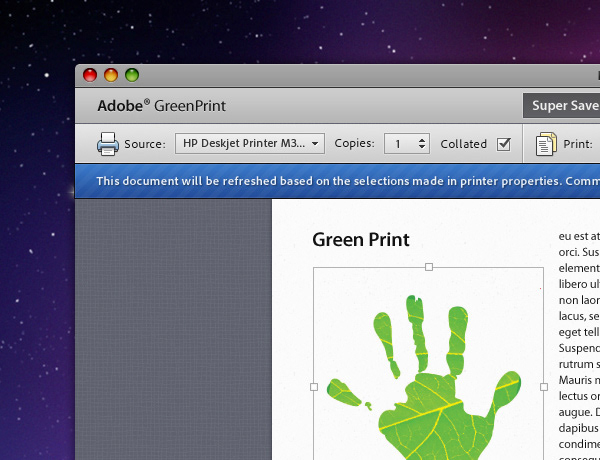The image size is (600, 460).
Task: Click the "Source:" label
Action: click(x=145, y=144)
